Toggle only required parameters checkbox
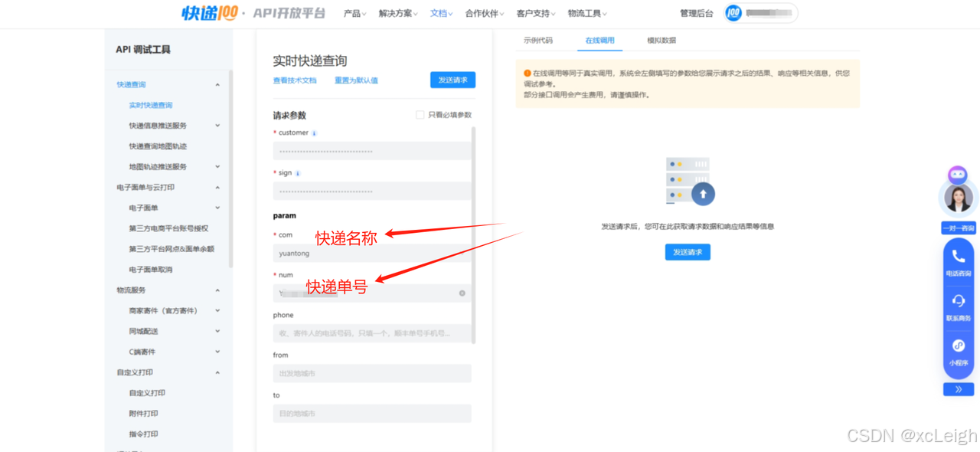The width and height of the screenshot is (980, 452). [420, 115]
